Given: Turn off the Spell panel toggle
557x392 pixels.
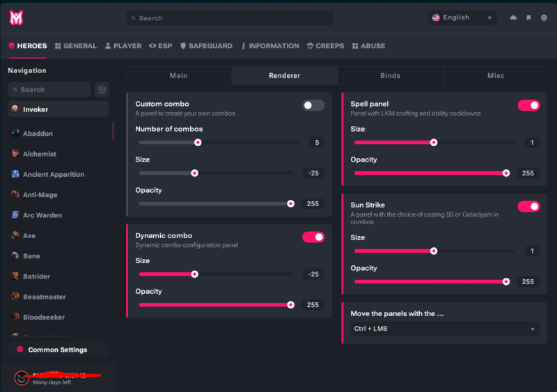Looking at the screenshot, I should click(528, 105).
